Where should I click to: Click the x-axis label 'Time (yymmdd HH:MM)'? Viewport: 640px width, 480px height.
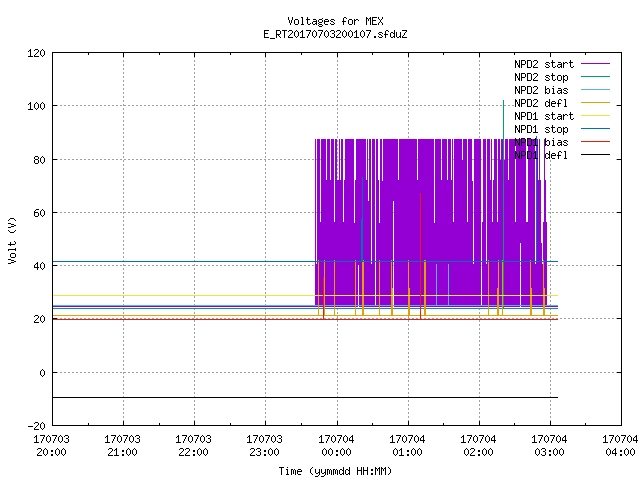[335, 471]
